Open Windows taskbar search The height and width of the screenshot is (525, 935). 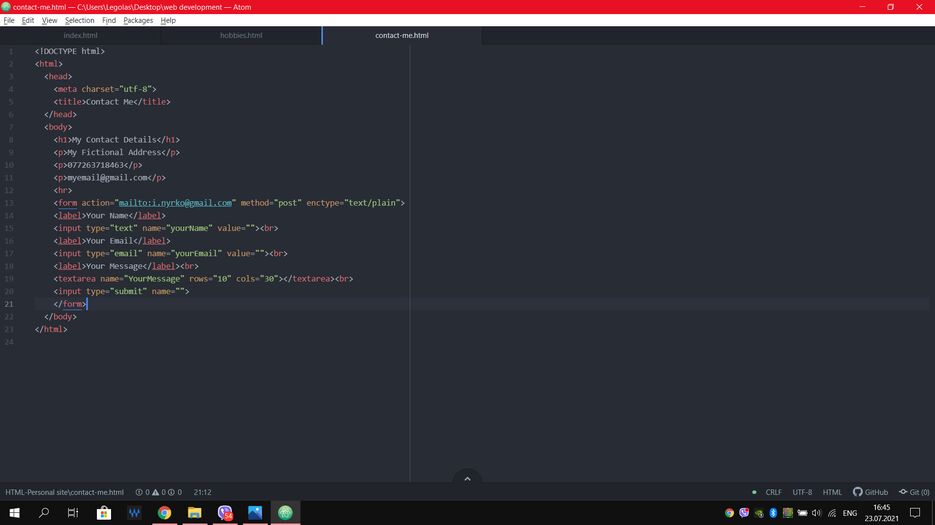click(x=44, y=512)
